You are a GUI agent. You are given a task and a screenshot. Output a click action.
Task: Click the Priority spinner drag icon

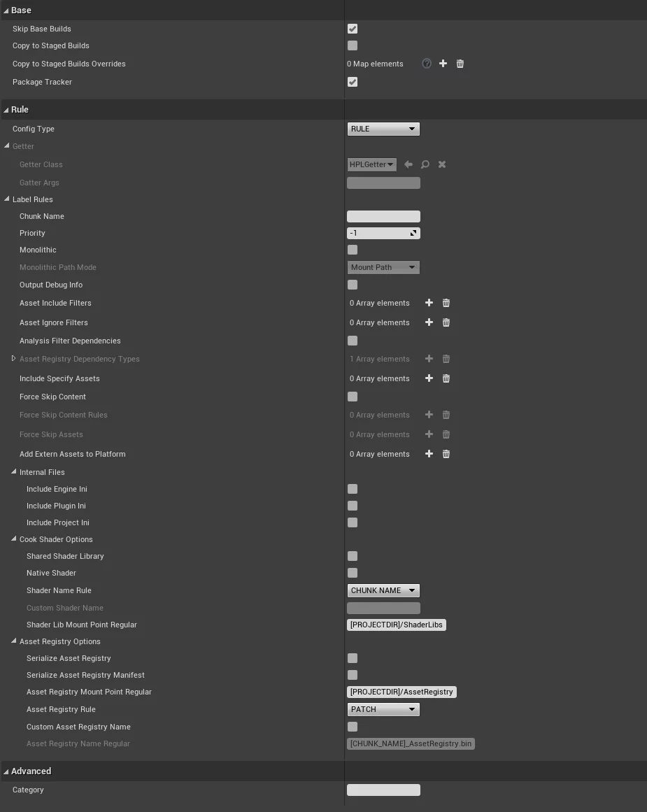pos(413,233)
